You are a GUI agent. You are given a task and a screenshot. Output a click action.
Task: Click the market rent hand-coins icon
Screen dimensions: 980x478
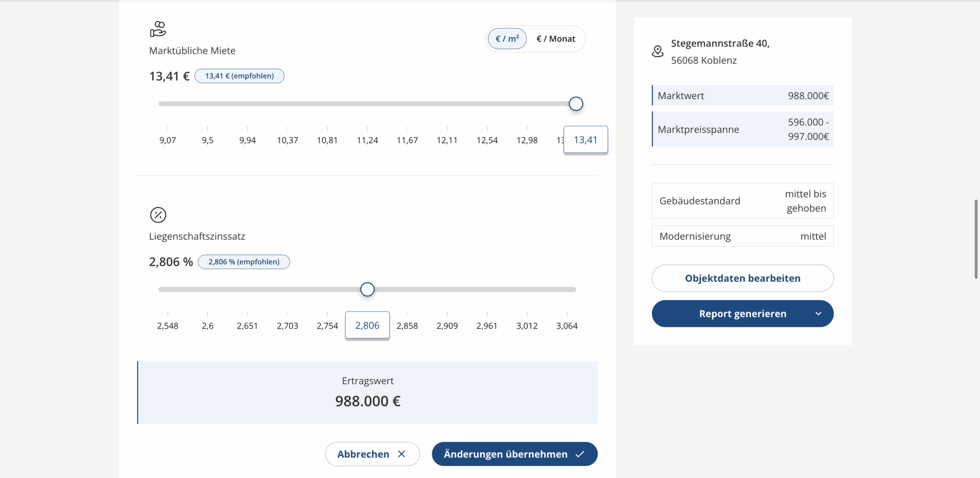[158, 29]
